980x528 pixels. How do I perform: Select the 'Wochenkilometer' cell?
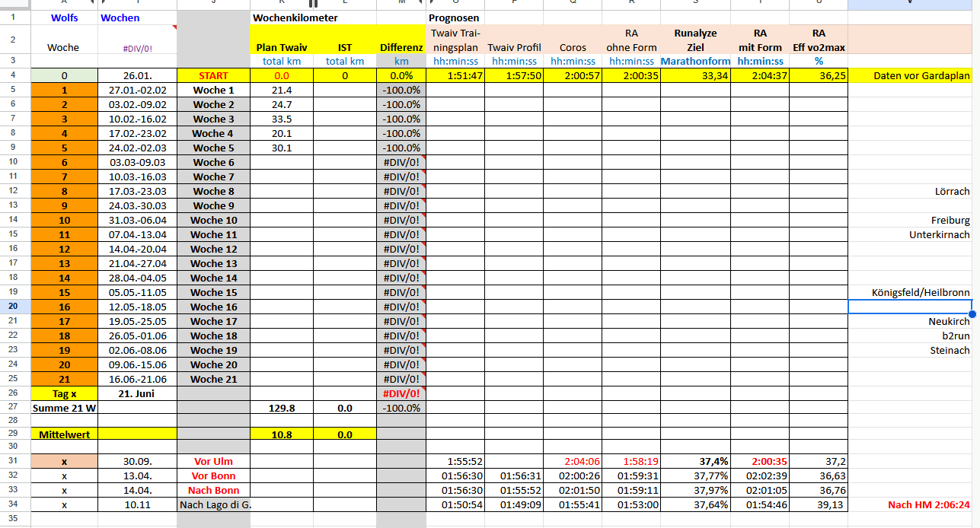[295, 17]
